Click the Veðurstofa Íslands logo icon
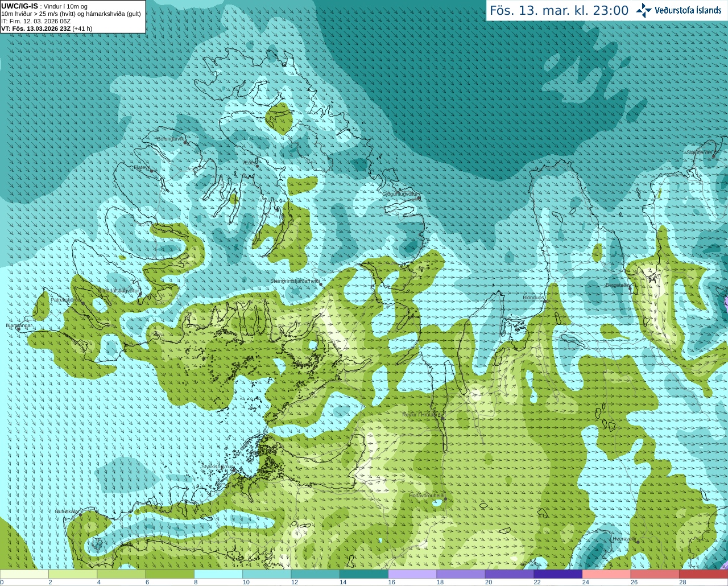The height and width of the screenshot is (586, 728). (x=644, y=10)
